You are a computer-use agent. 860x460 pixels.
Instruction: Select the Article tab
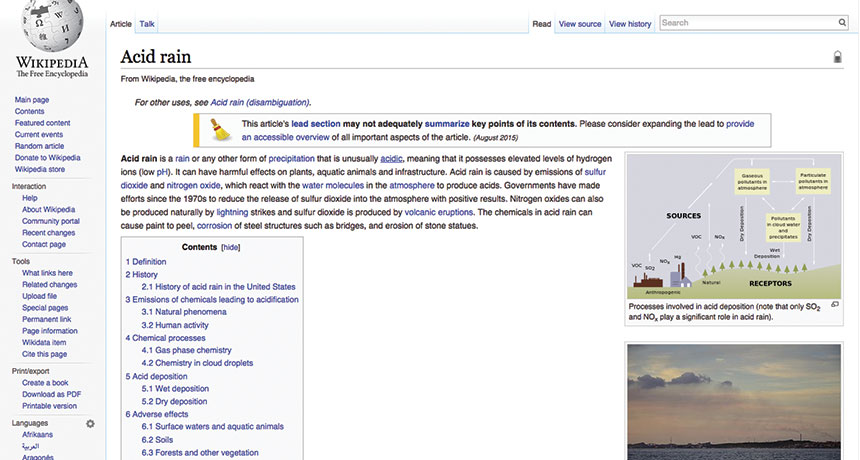(121, 24)
